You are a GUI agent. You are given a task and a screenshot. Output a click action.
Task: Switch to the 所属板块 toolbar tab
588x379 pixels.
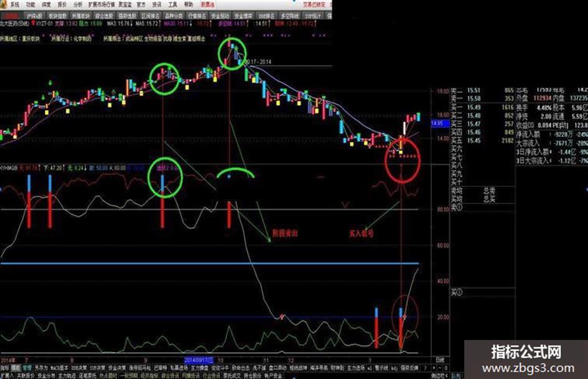(81, 16)
